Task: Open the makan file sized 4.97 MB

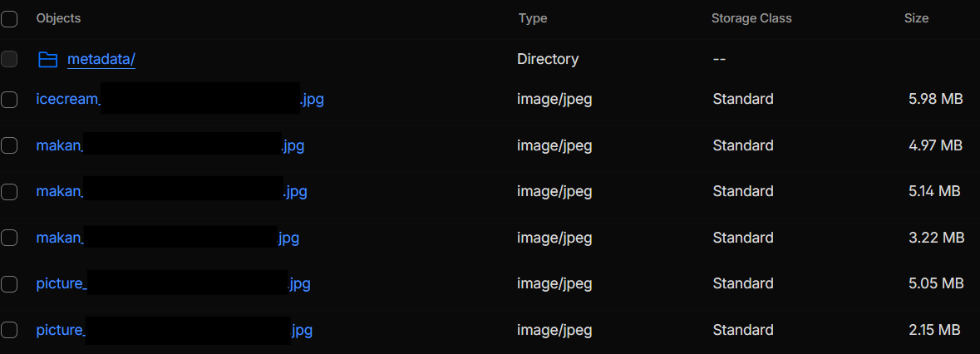Action: [59, 145]
